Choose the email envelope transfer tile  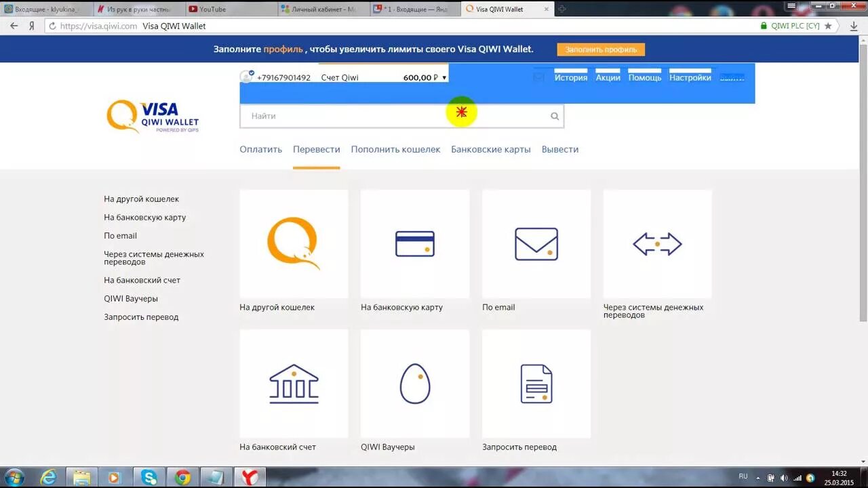pos(536,244)
